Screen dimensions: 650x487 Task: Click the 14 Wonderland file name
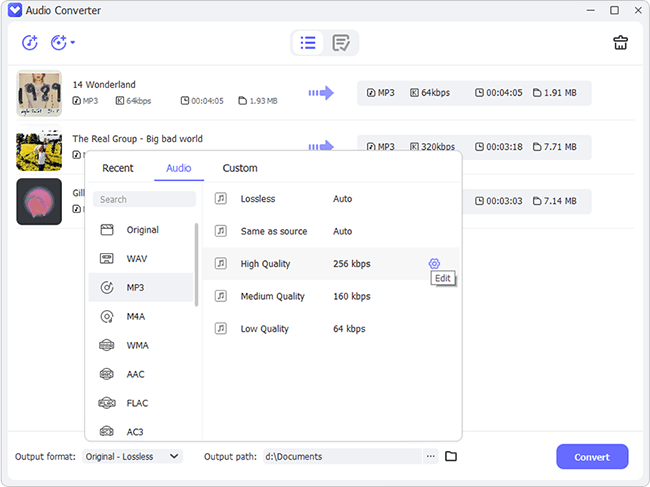(x=104, y=85)
